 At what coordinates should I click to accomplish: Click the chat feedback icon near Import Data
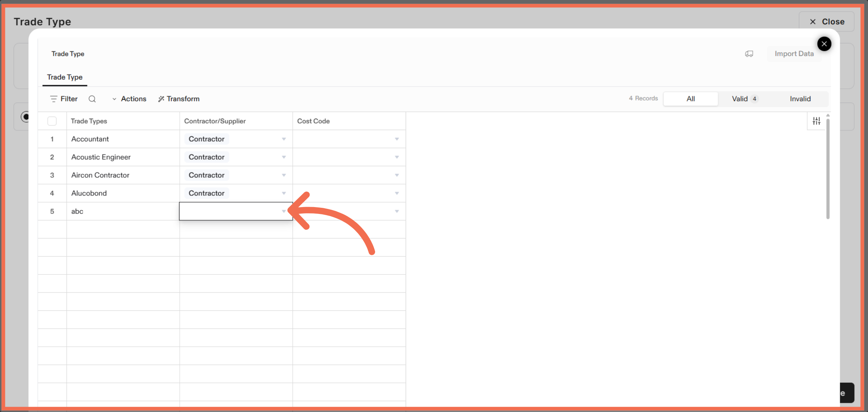[749, 54]
